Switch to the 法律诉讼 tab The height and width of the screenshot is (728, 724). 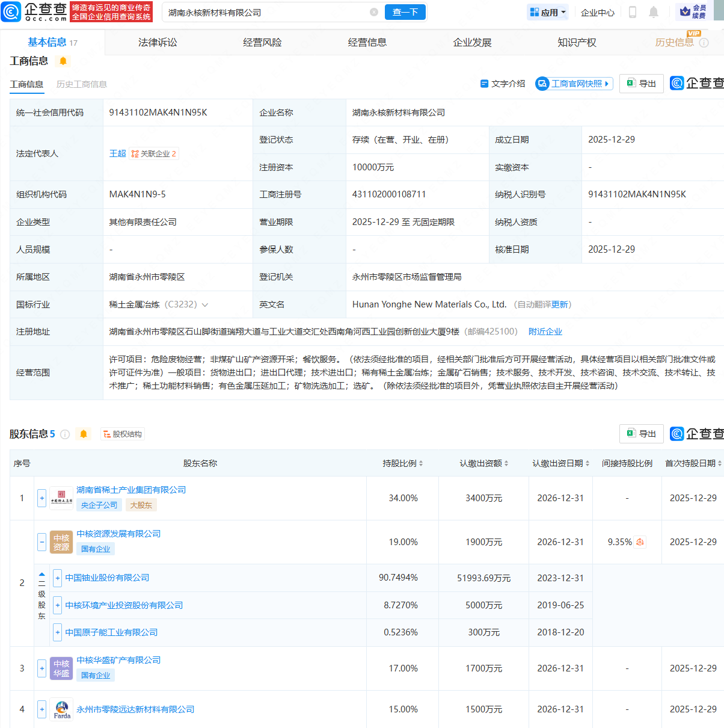pos(158,42)
